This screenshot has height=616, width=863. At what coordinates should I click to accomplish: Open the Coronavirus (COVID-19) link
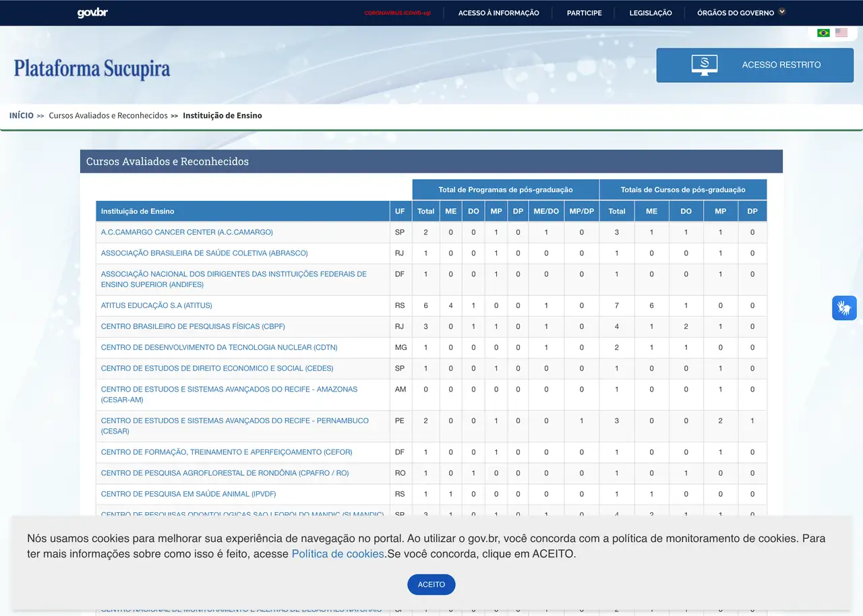[x=397, y=13]
